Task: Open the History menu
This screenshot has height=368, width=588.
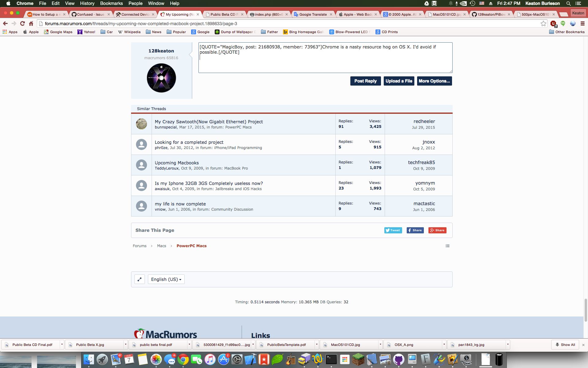Action: point(87,3)
